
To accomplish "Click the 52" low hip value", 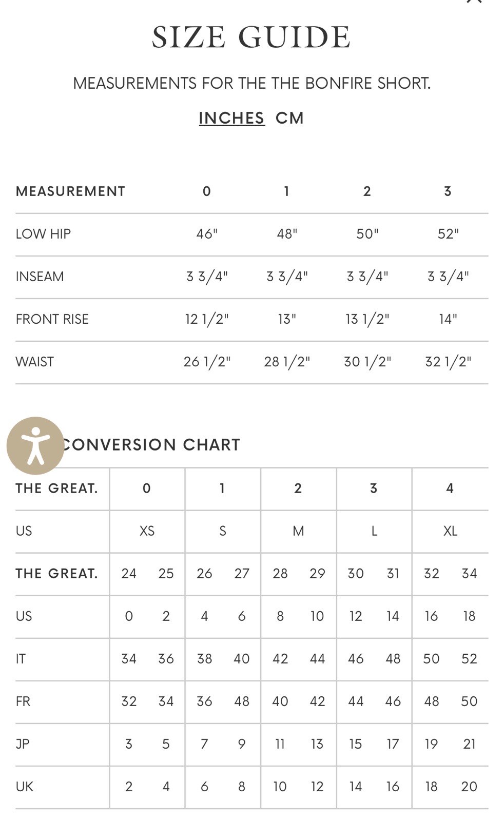I will click(448, 234).
